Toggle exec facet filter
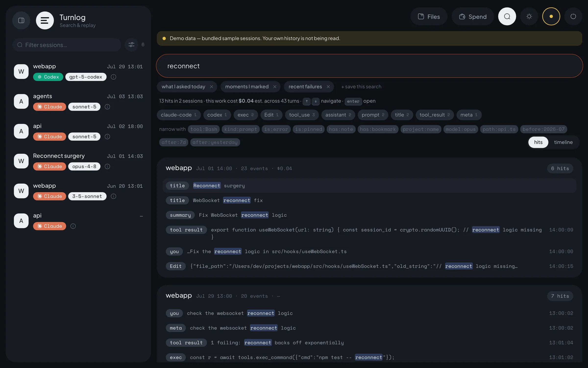This screenshot has width=588, height=368. pos(246,115)
